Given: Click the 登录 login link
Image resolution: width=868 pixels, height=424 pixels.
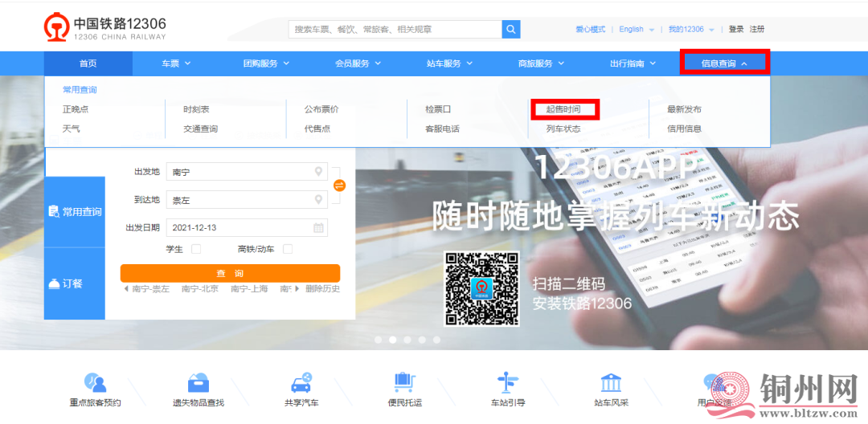Looking at the screenshot, I should click(736, 30).
